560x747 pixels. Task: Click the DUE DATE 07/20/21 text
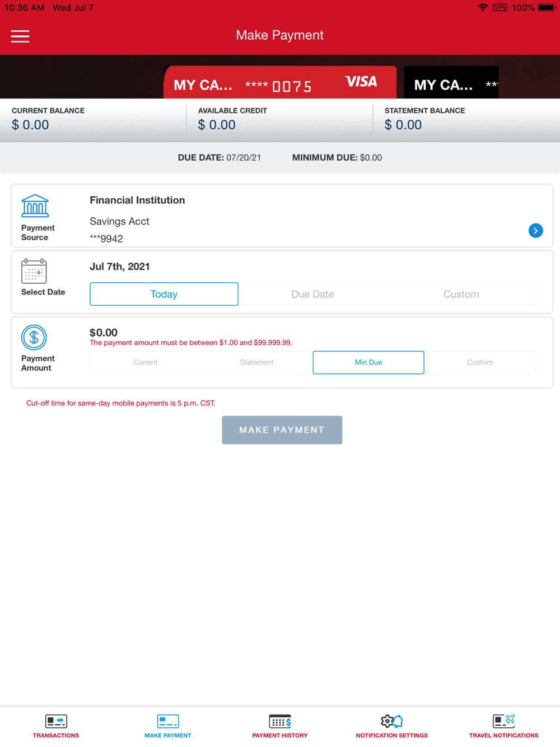(220, 158)
